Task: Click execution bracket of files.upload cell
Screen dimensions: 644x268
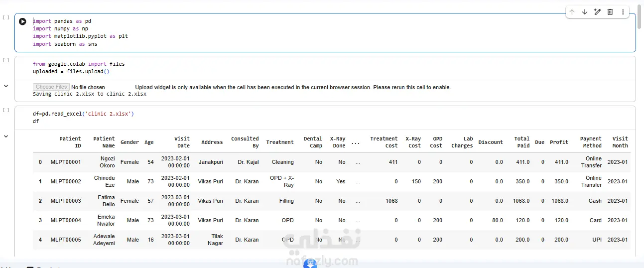Action: tap(6, 60)
